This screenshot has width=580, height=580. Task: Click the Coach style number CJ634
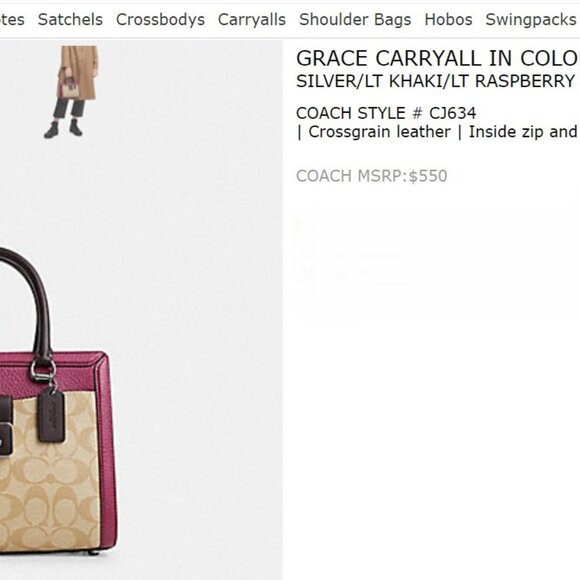(x=386, y=113)
